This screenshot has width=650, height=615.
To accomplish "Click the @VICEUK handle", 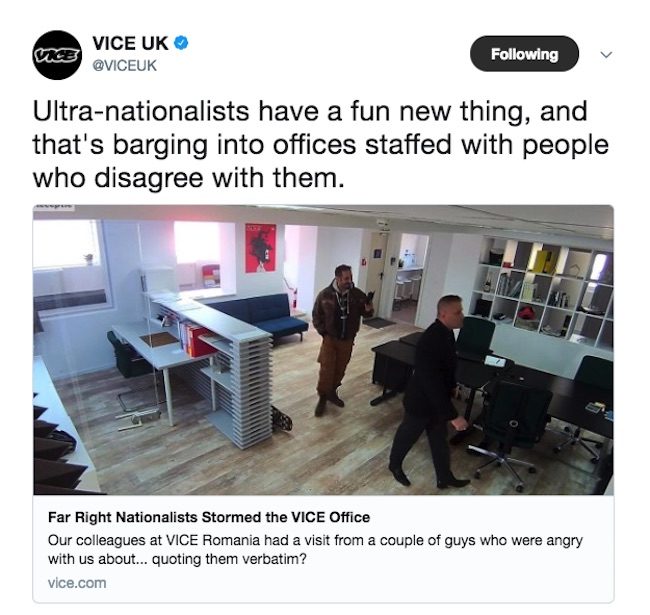I will 124,65.
